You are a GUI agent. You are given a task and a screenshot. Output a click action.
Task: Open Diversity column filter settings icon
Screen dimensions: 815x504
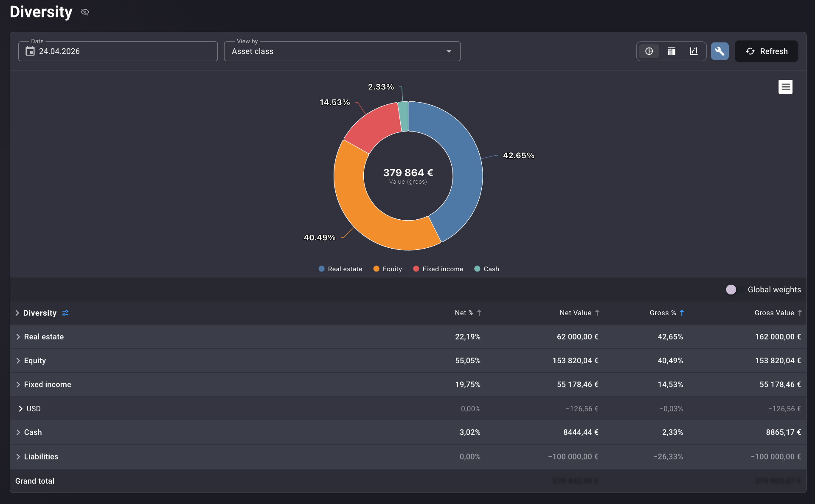(x=65, y=313)
